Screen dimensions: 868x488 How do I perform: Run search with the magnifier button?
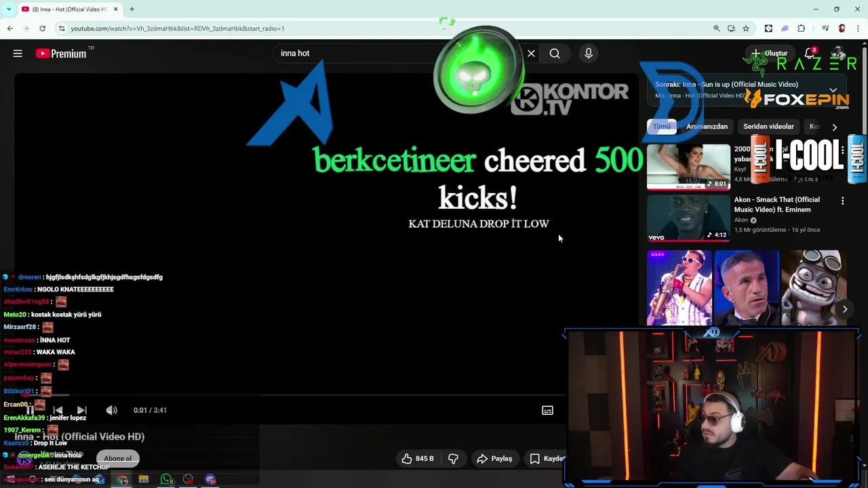pos(555,54)
